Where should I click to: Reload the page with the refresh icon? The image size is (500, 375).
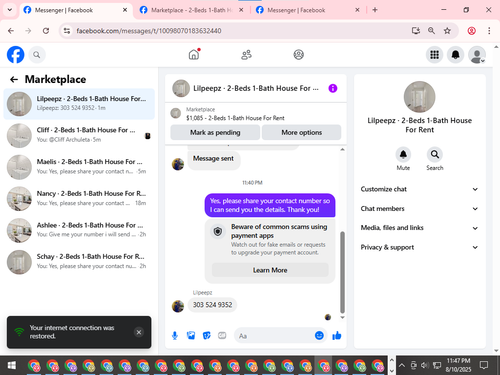tap(46, 31)
